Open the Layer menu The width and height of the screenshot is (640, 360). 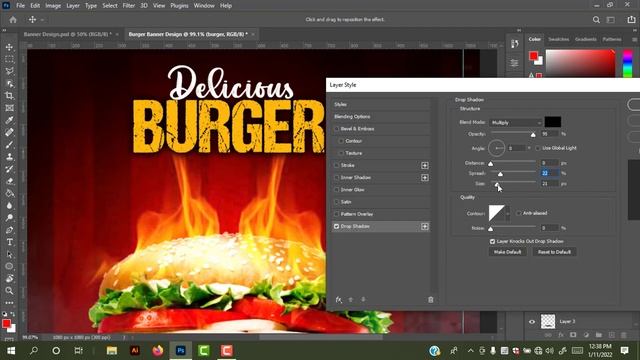73,6
